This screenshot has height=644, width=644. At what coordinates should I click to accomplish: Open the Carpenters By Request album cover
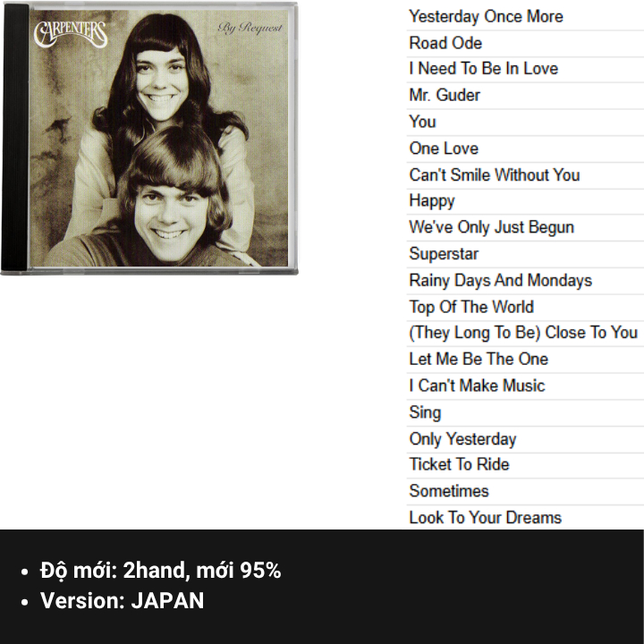[x=149, y=139]
